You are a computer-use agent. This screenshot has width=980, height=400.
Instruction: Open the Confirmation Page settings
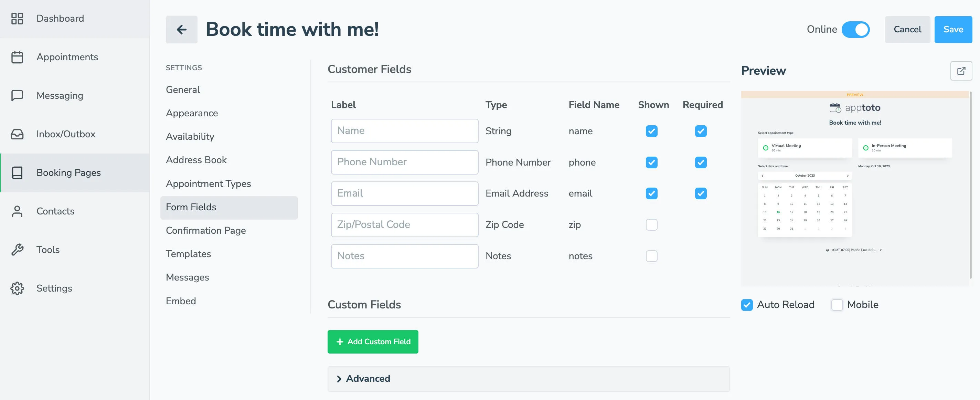[x=205, y=231]
